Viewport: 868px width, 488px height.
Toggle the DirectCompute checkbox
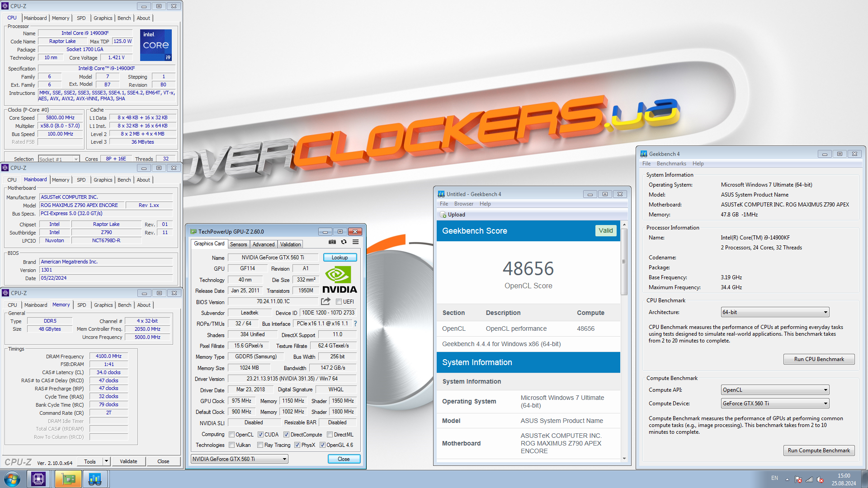[287, 435]
